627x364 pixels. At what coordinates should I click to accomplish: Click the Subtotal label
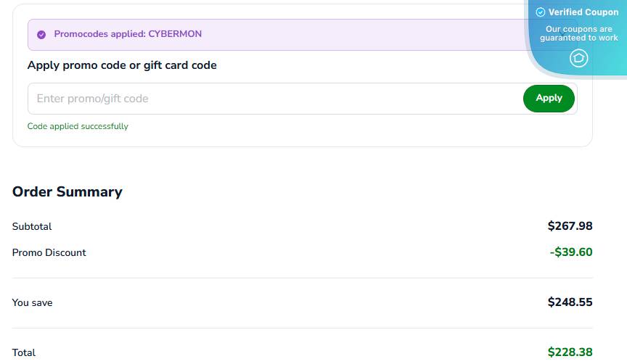coord(32,226)
